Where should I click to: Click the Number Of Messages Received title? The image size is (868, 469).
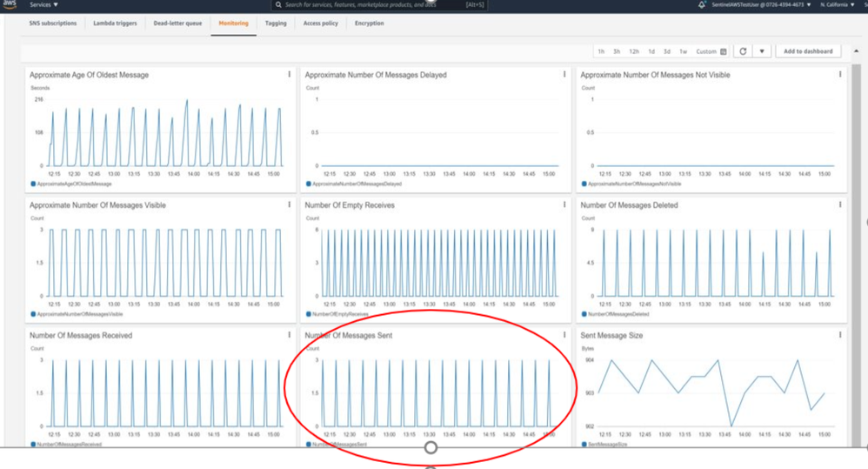tap(81, 335)
